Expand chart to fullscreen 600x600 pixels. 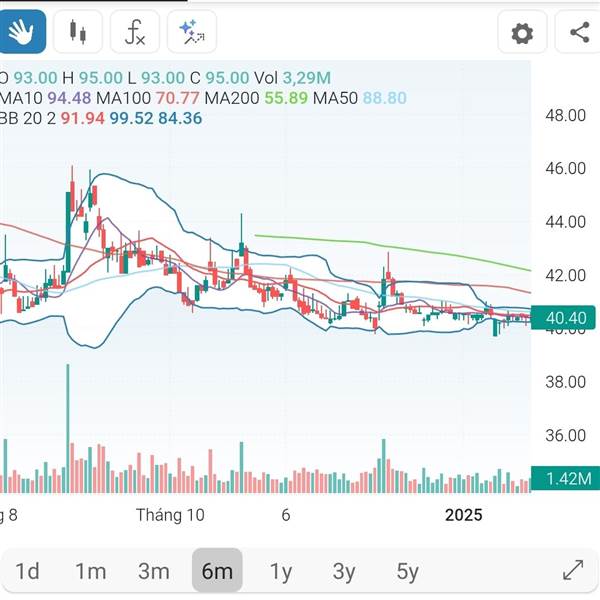(573, 570)
